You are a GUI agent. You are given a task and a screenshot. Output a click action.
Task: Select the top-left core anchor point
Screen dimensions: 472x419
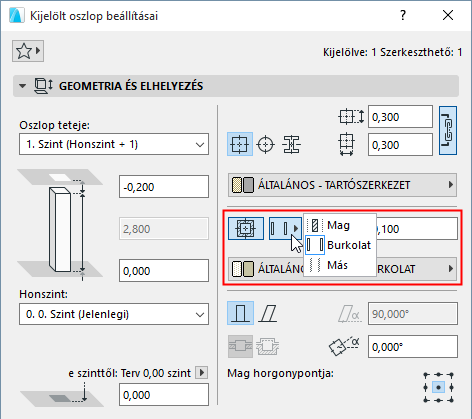pos(426,375)
